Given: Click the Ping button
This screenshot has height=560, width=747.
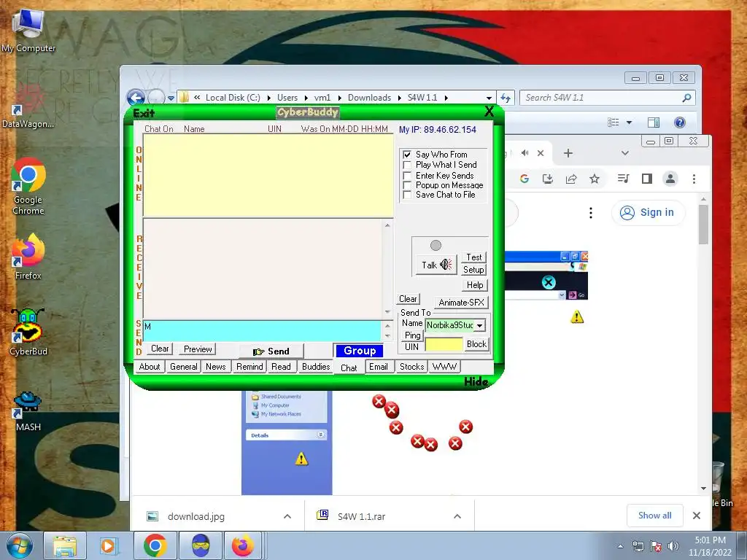Looking at the screenshot, I should point(413,335).
